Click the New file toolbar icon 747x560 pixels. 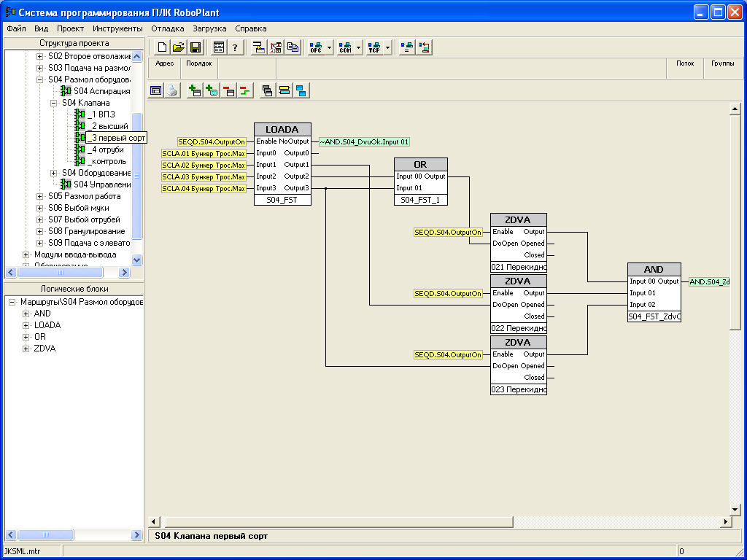(x=162, y=47)
